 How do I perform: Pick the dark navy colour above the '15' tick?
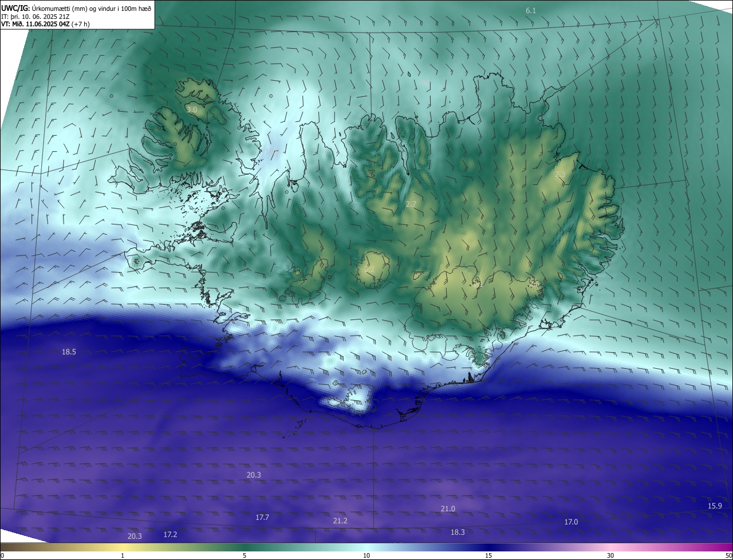488,547
